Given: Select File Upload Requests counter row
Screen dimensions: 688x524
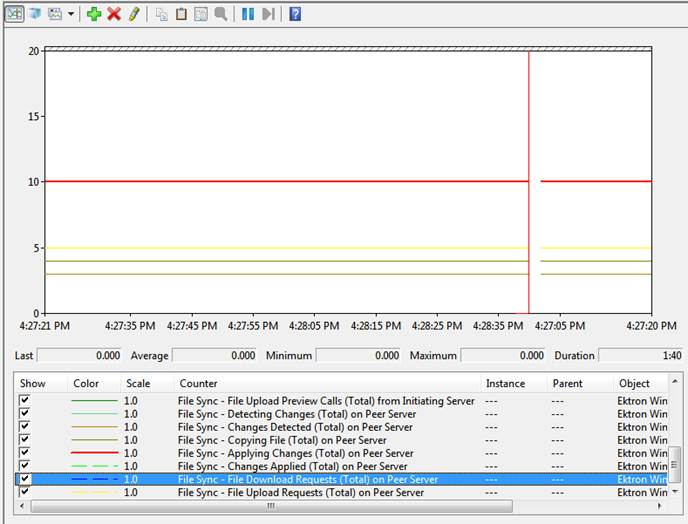Looking at the screenshot, I should (341, 492).
